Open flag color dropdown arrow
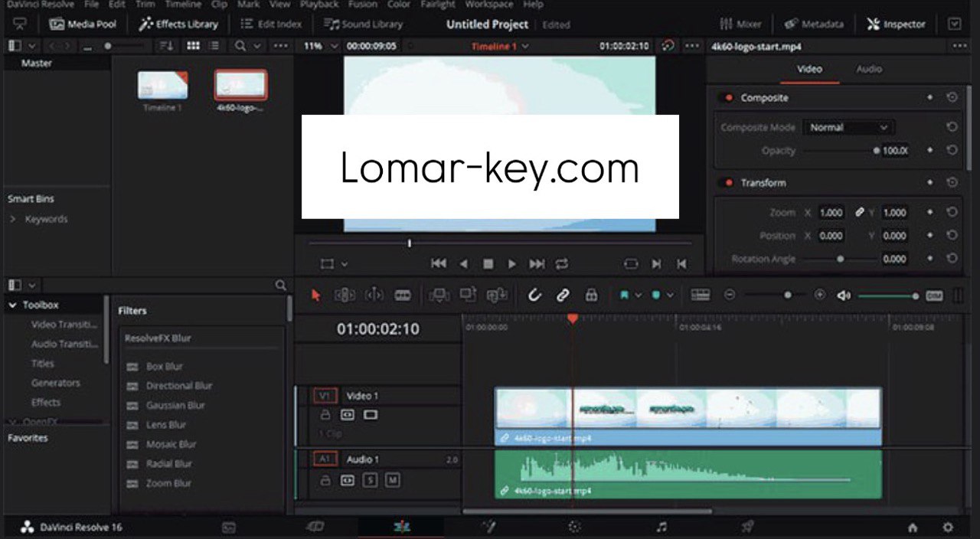 (x=638, y=295)
